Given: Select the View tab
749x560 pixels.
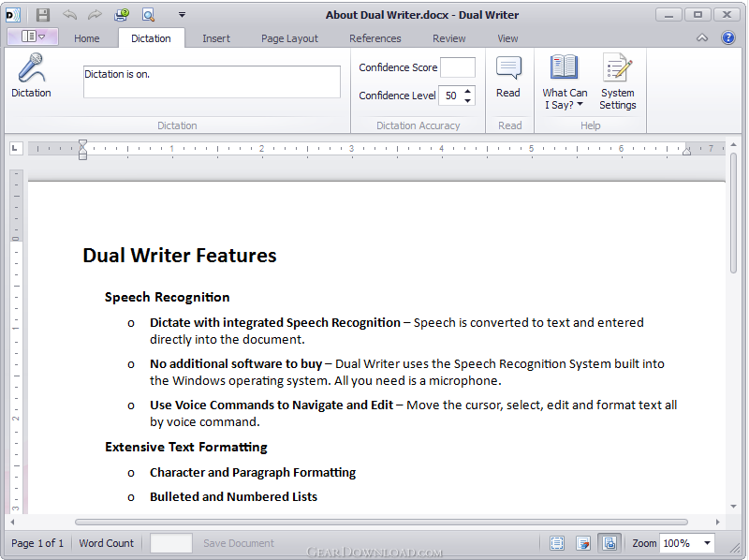Looking at the screenshot, I should pyautogui.click(x=507, y=38).
